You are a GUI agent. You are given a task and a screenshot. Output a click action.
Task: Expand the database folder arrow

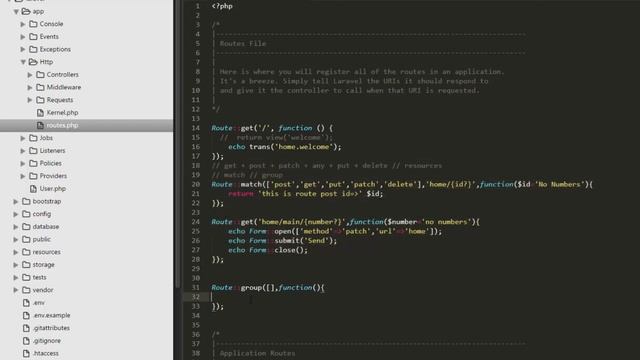(x=16, y=227)
